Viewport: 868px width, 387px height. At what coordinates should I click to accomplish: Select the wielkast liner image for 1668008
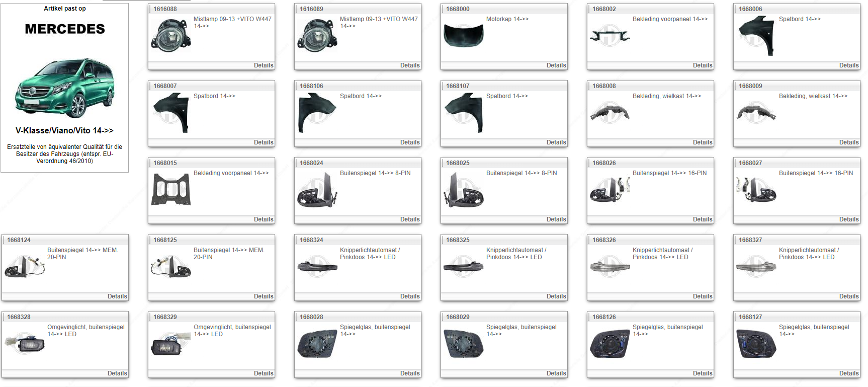click(x=610, y=113)
